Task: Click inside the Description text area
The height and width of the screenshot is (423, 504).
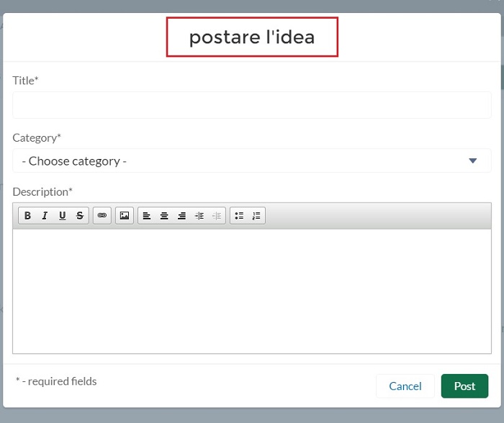Action: (x=252, y=291)
